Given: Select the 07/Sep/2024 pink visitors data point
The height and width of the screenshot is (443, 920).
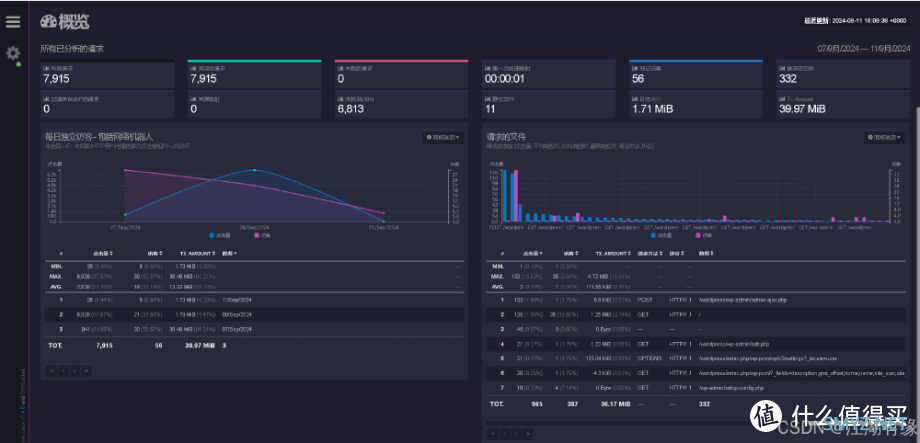Looking at the screenshot, I should point(125,170).
